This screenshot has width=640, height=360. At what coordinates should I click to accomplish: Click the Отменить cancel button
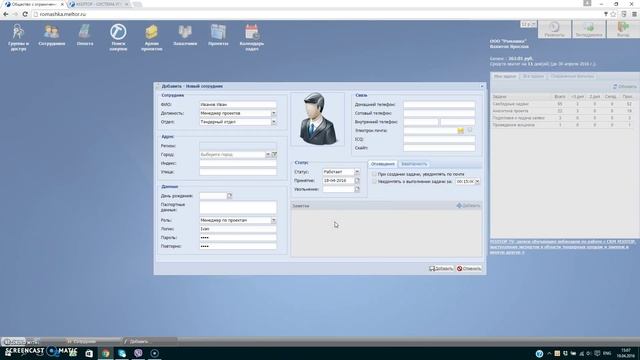click(469, 269)
